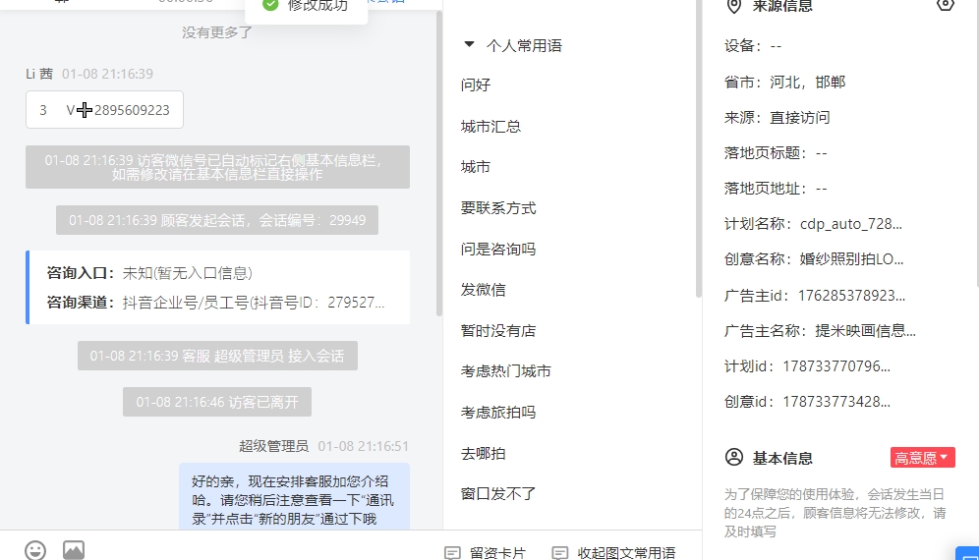Viewport: 979px width, 560px height.
Task: Select the 要联系方式 quick phrase
Action: click(498, 208)
